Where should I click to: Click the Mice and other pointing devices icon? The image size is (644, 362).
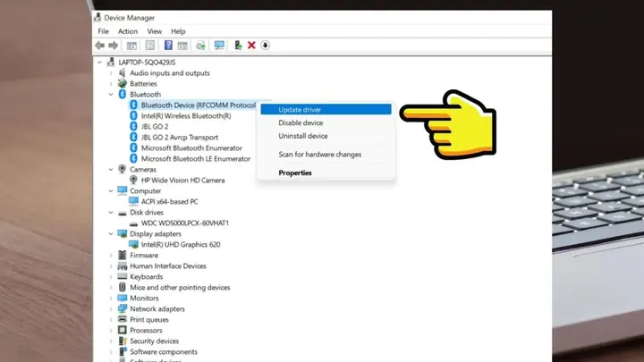pyautogui.click(x=122, y=287)
